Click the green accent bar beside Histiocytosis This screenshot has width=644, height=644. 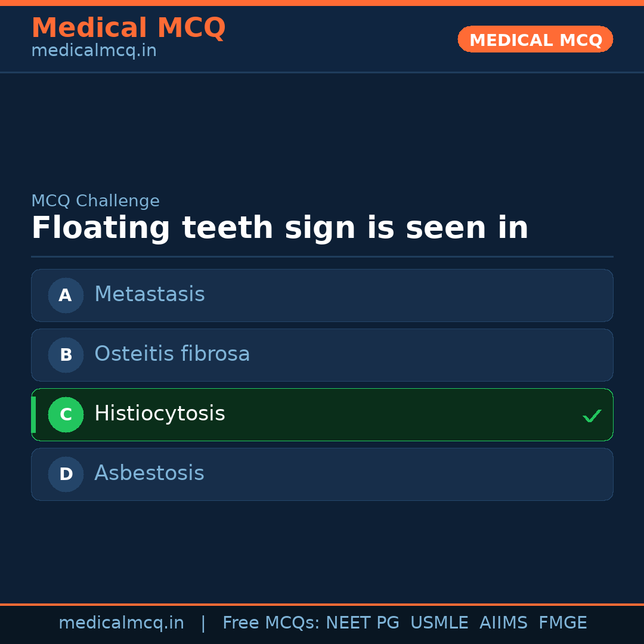coord(33,414)
